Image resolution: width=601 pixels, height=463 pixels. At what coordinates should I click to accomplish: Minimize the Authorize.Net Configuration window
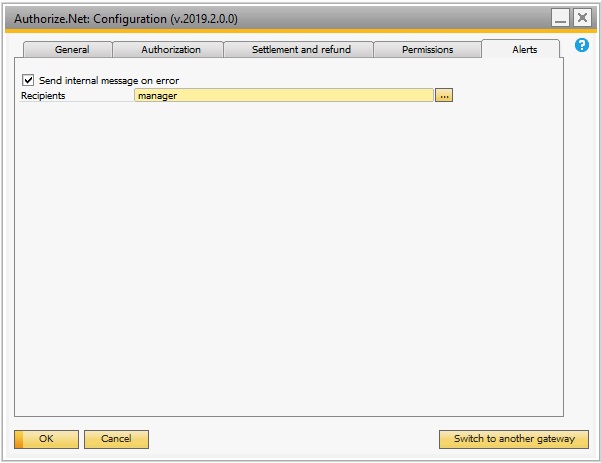tap(560, 18)
